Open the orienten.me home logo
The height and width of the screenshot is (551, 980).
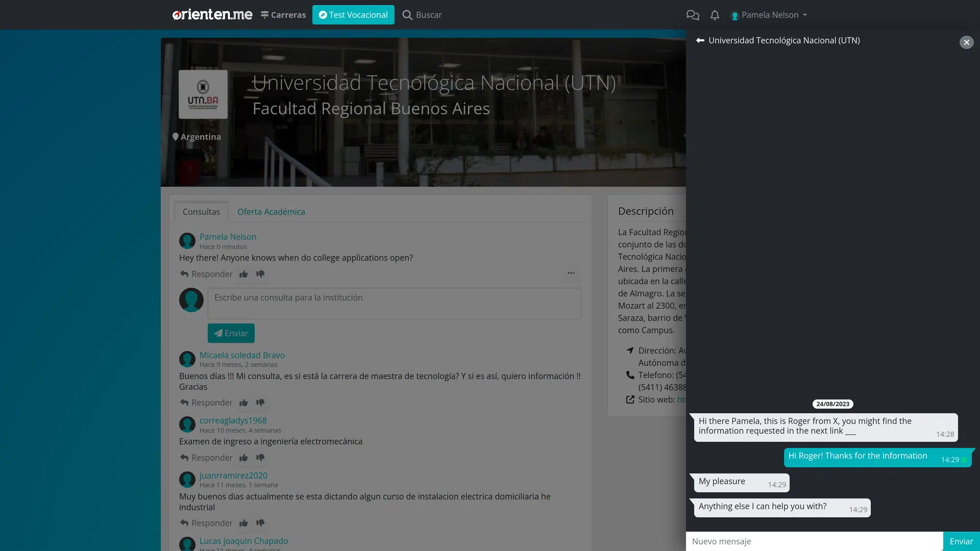[212, 15]
